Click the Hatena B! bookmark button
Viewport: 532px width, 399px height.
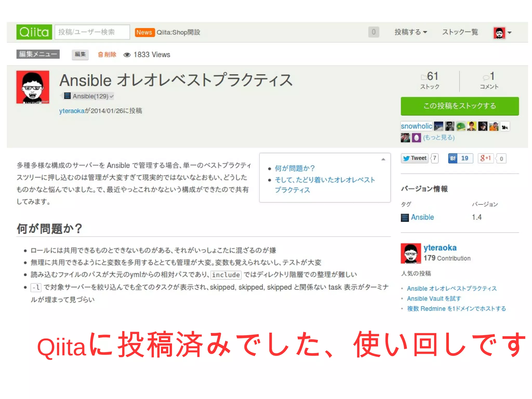[x=453, y=158]
